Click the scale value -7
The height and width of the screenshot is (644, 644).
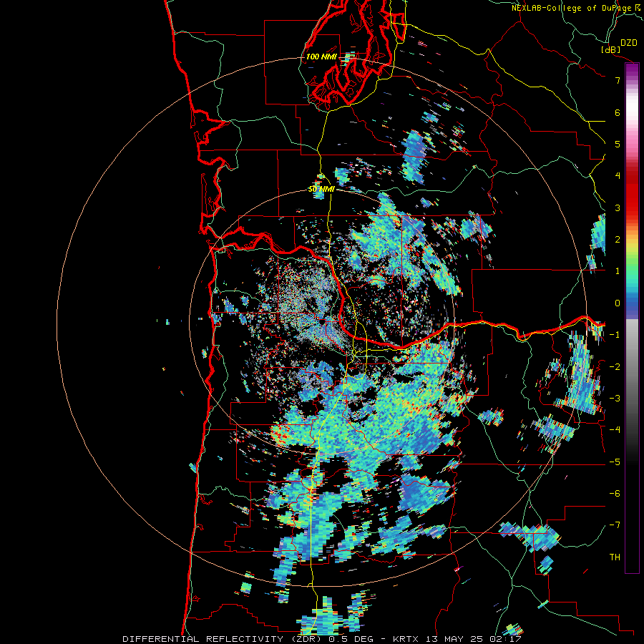[x=615, y=525]
